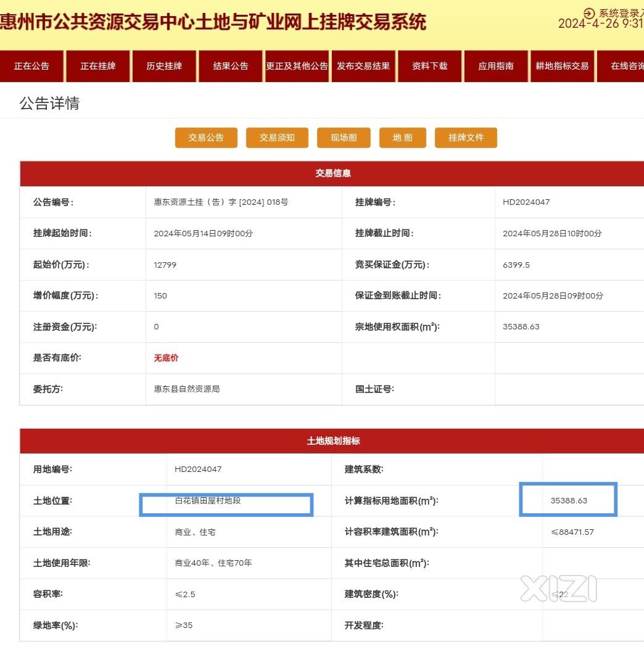Click the 国土证号 label
The height and width of the screenshot is (649, 644).
tap(374, 389)
